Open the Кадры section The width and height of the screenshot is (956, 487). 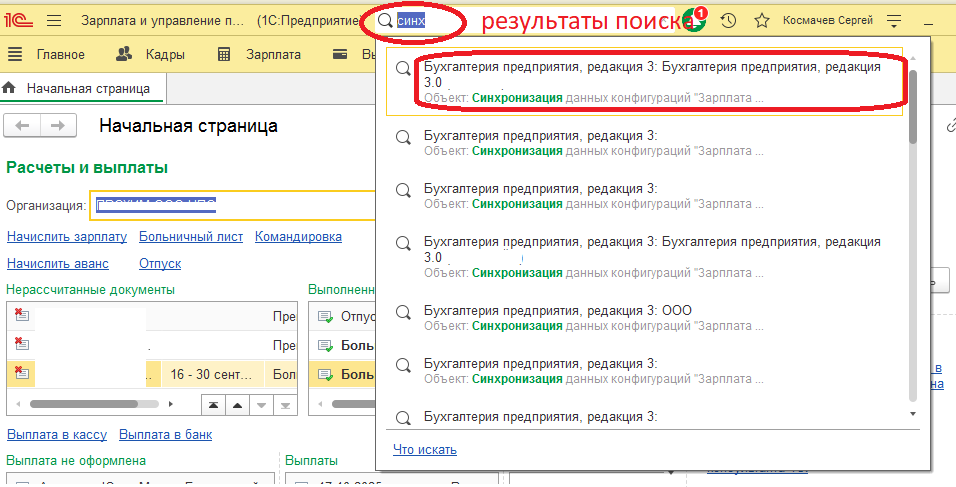(165, 54)
